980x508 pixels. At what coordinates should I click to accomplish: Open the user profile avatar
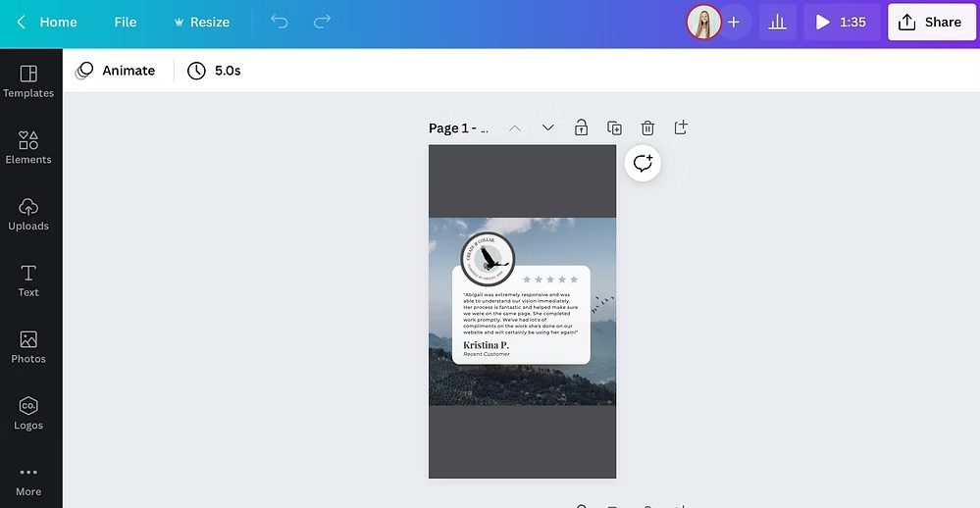tap(703, 23)
